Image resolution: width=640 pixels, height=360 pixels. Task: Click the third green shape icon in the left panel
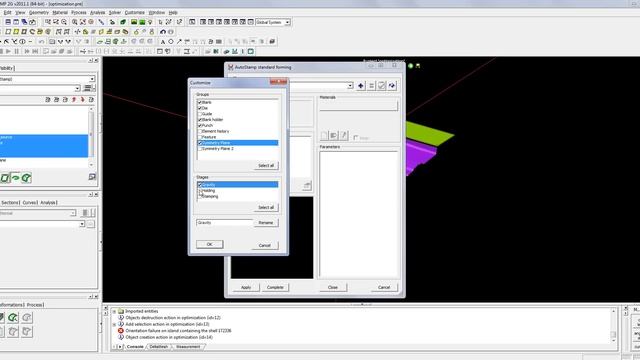[x=27, y=178]
